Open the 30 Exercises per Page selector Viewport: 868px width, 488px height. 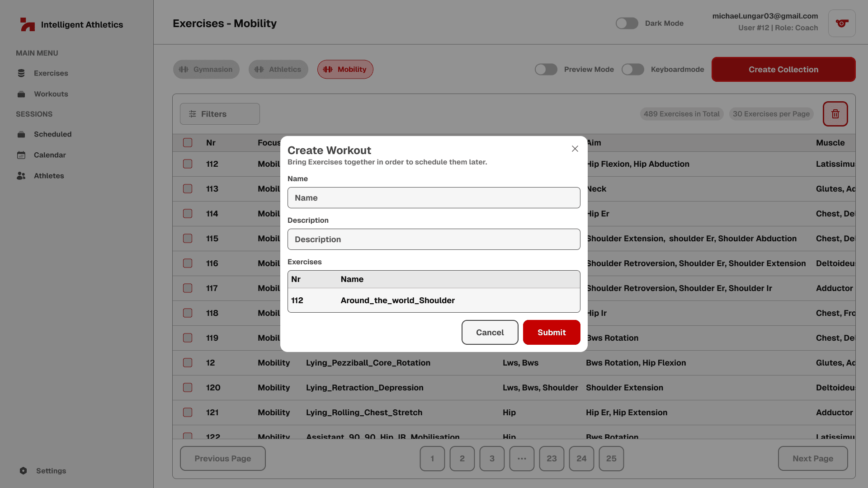771,114
